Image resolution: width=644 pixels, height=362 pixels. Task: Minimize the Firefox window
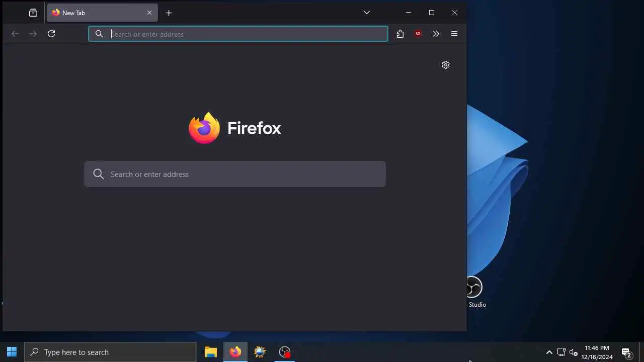409,13
